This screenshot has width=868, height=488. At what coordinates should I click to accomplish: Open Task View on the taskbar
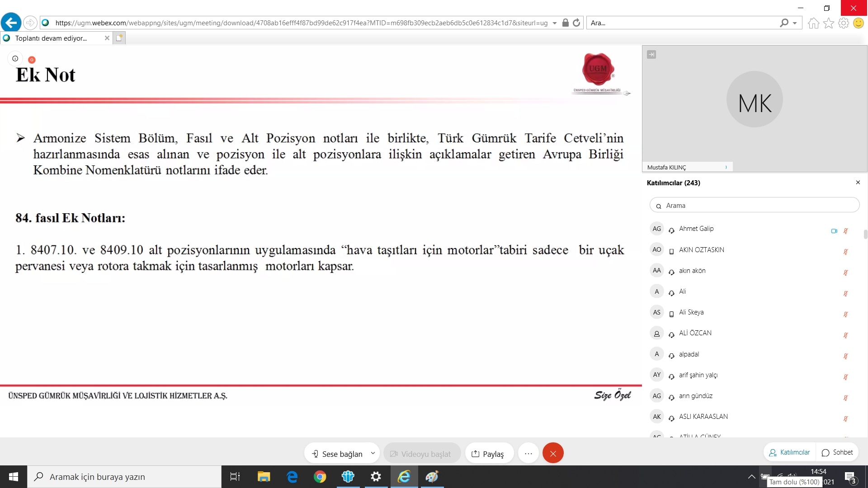(235, 477)
